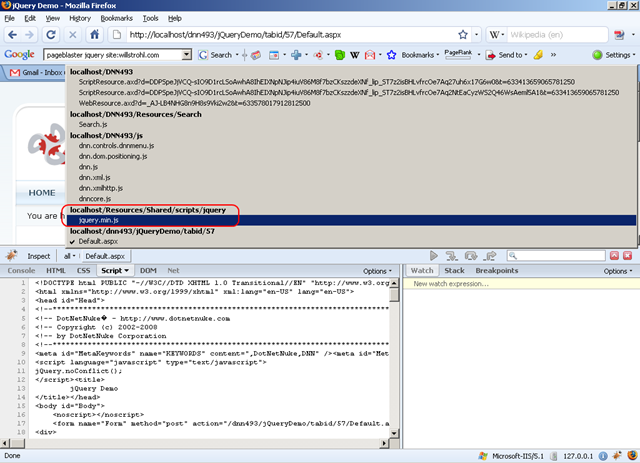
Task: Expand the Google toolbar search box dropdown
Action: (187, 55)
